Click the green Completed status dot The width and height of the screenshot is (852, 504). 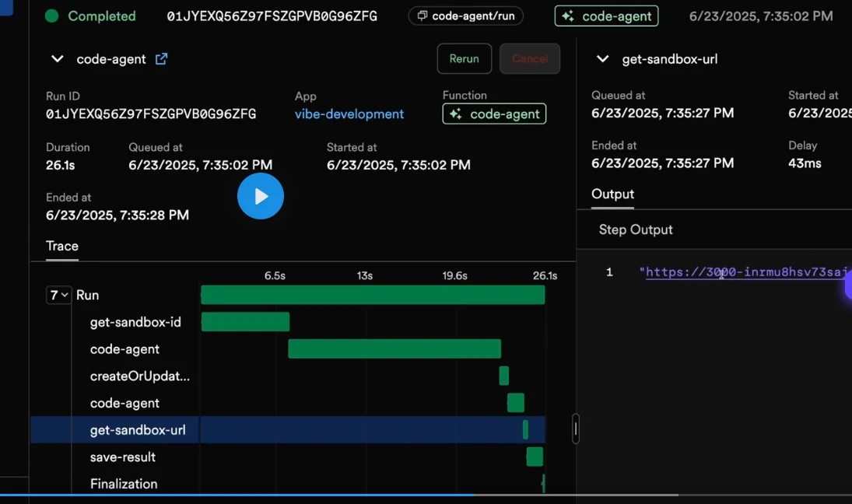(x=52, y=16)
